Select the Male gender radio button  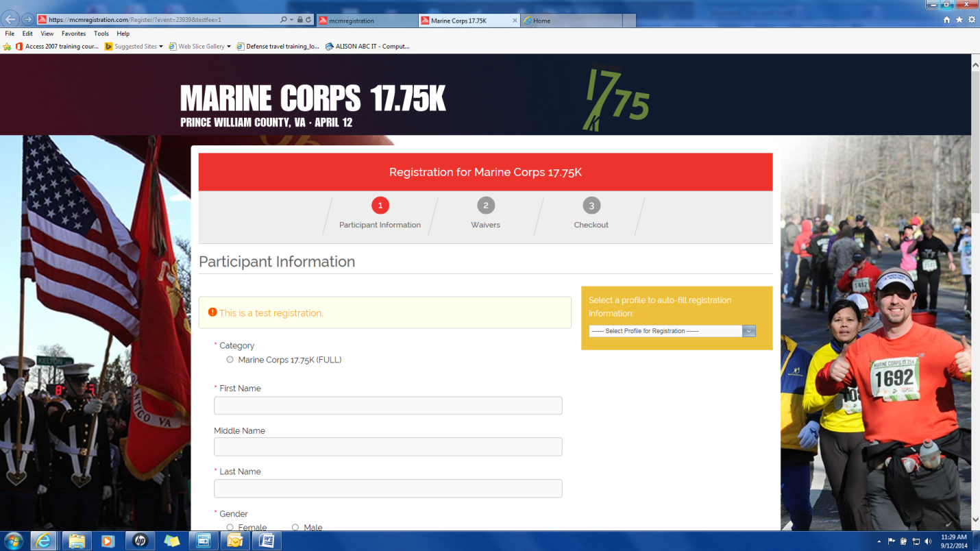pyautogui.click(x=295, y=527)
